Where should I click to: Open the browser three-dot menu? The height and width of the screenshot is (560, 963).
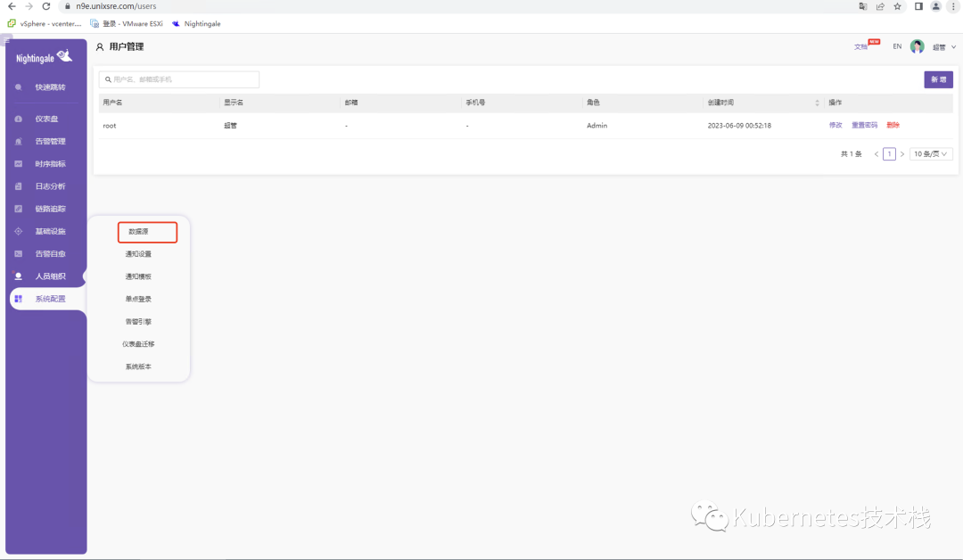coord(953,6)
